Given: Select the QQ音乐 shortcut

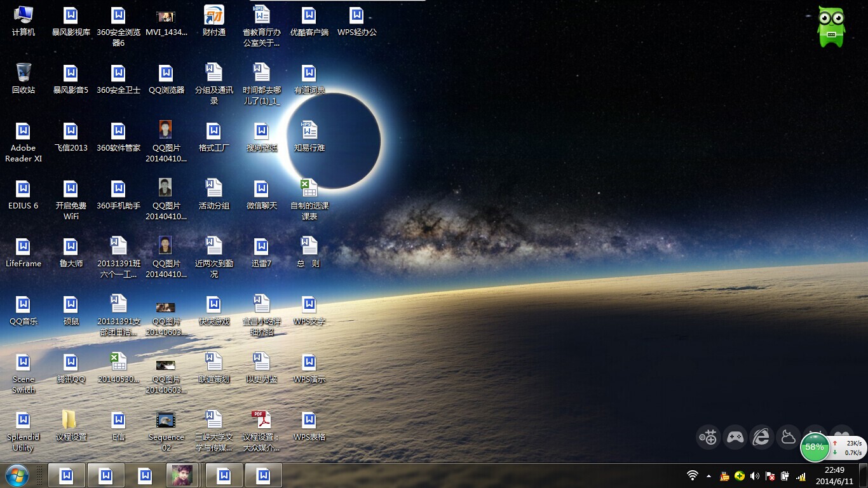Looking at the screenshot, I should click(x=24, y=310).
